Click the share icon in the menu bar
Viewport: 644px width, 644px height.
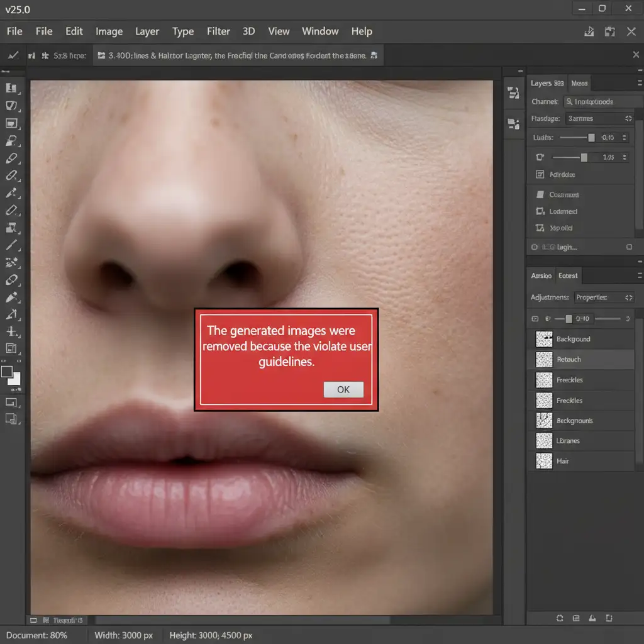click(589, 31)
